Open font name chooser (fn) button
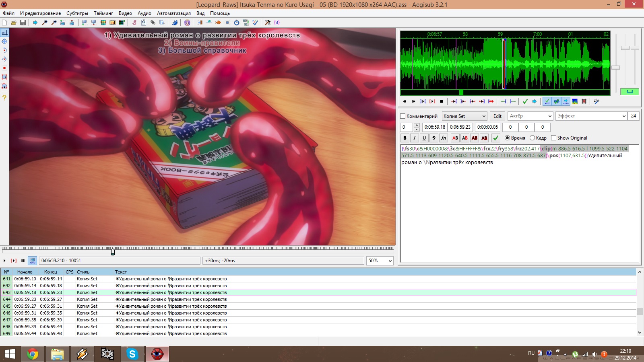644x362 pixels. 444,138
